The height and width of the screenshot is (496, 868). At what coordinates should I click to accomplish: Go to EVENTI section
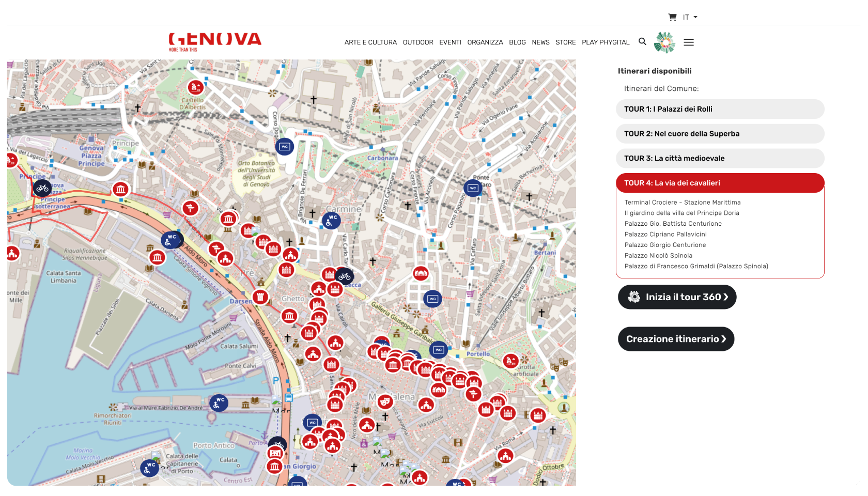(450, 42)
